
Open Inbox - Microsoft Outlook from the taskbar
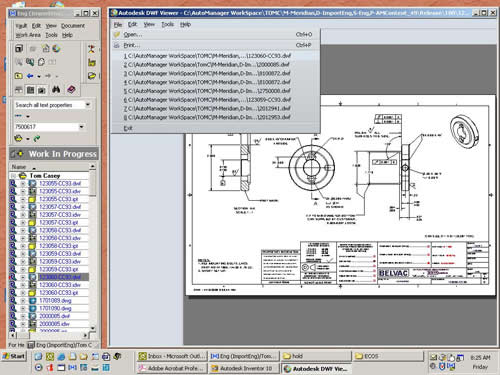point(172,356)
